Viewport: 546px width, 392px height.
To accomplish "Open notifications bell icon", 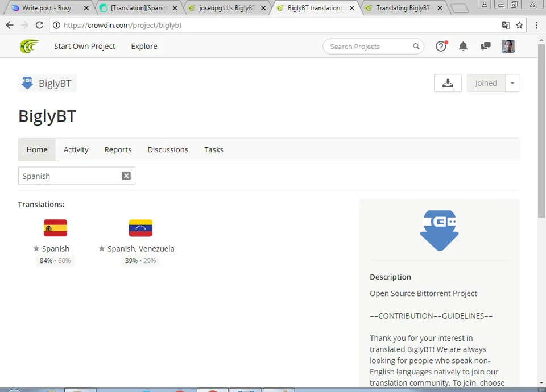I will (x=463, y=46).
